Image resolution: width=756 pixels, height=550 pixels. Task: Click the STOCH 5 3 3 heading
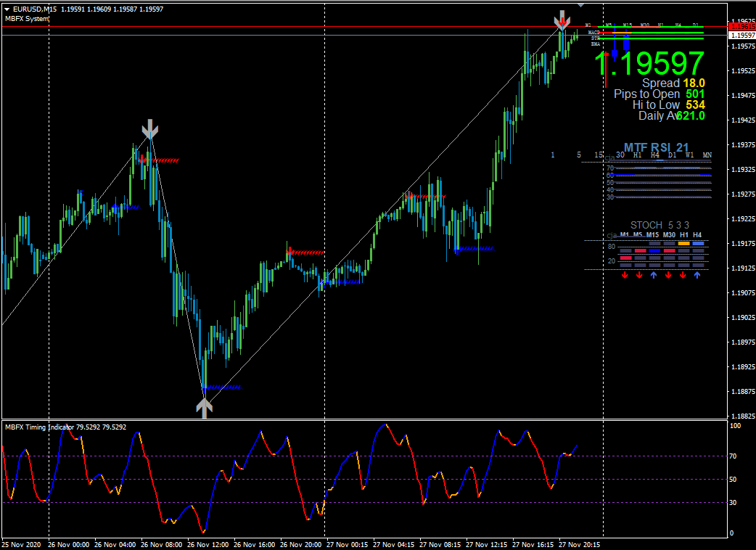[660, 225]
